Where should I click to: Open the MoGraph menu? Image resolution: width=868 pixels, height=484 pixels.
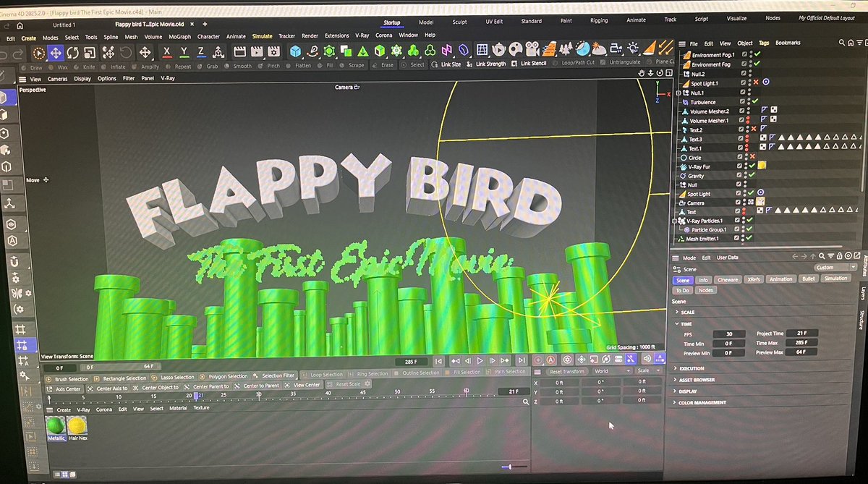[x=180, y=36]
